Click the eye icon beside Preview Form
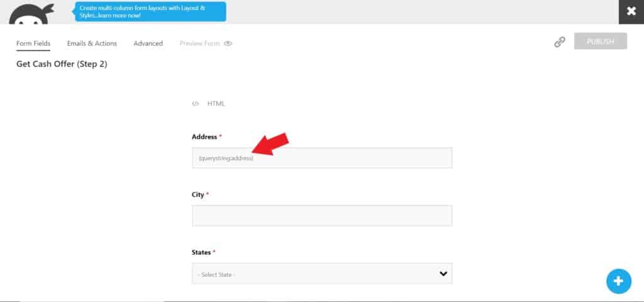Viewport: 644px width, 302px height. [228, 43]
